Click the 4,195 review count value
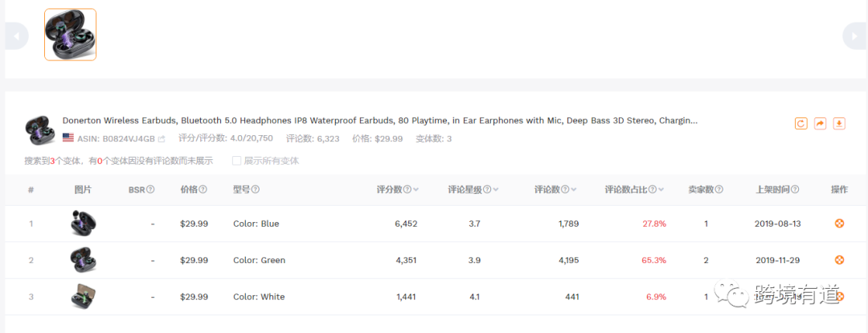This screenshot has width=868, height=333. (x=568, y=260)
